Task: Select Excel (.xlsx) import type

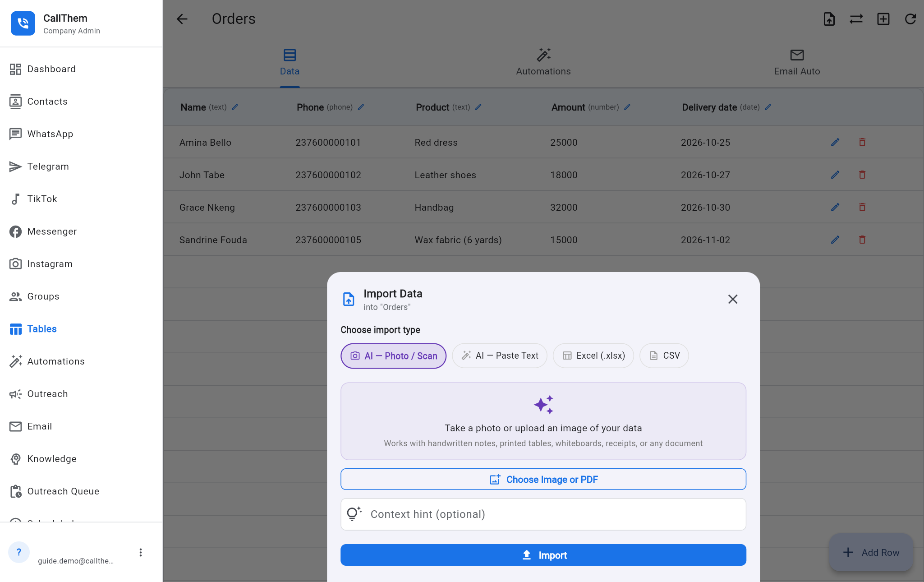Action: click(x=593, y=356)
